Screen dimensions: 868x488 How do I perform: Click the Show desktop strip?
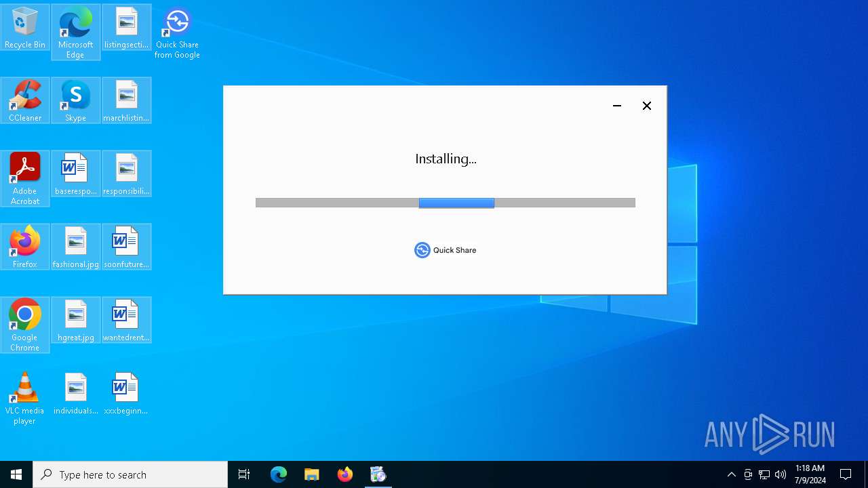pos(866,474)
